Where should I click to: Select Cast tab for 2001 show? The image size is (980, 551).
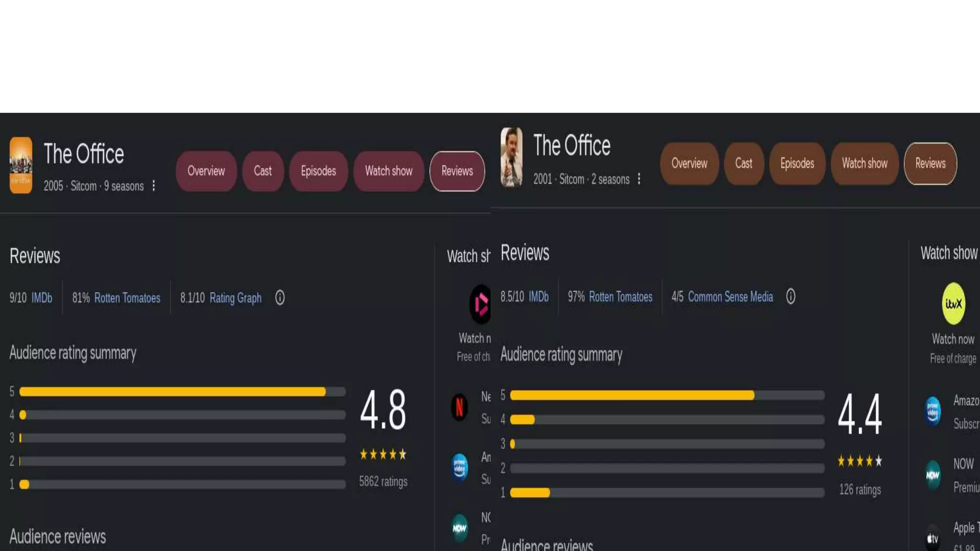point(744,164)
